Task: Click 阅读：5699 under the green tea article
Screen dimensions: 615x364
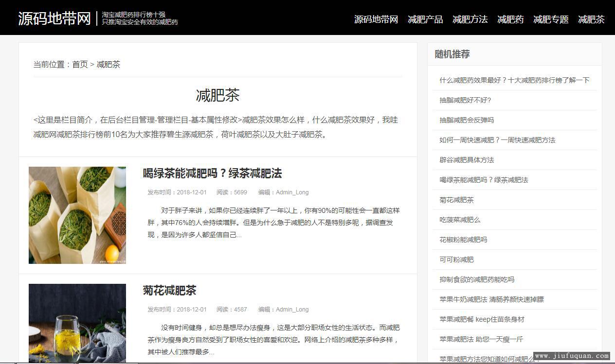Action: [x=232, y=192]
